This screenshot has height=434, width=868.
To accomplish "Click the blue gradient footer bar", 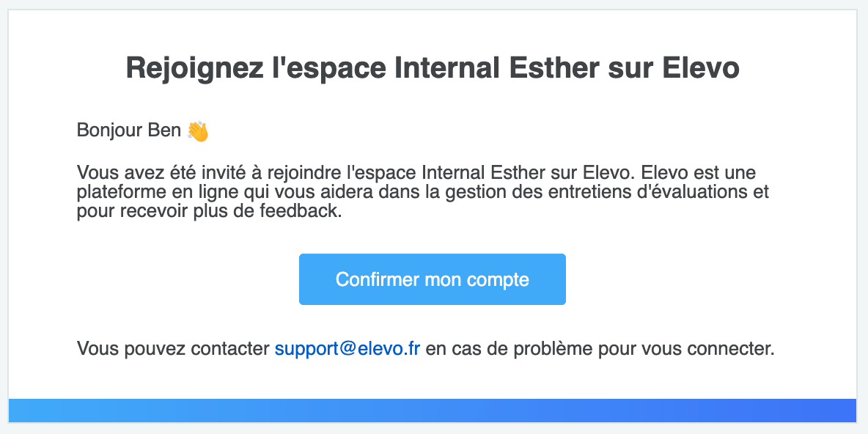I will [x=433, y=411].
